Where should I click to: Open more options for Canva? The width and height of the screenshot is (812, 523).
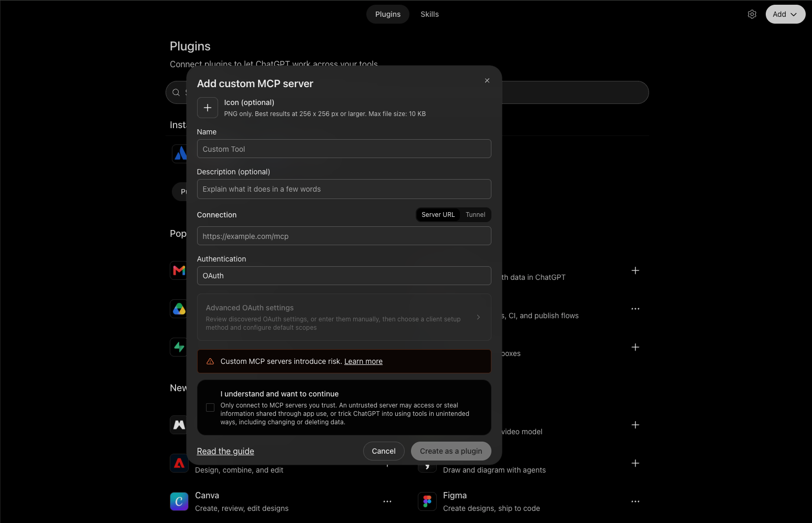click(x=387, y=501)
